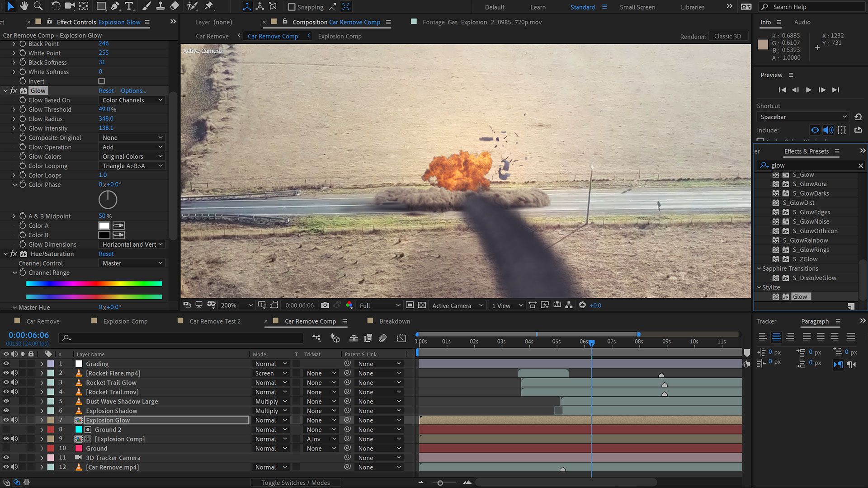Select the Eraser tool

pyautogui.click(x=174, y=6)
